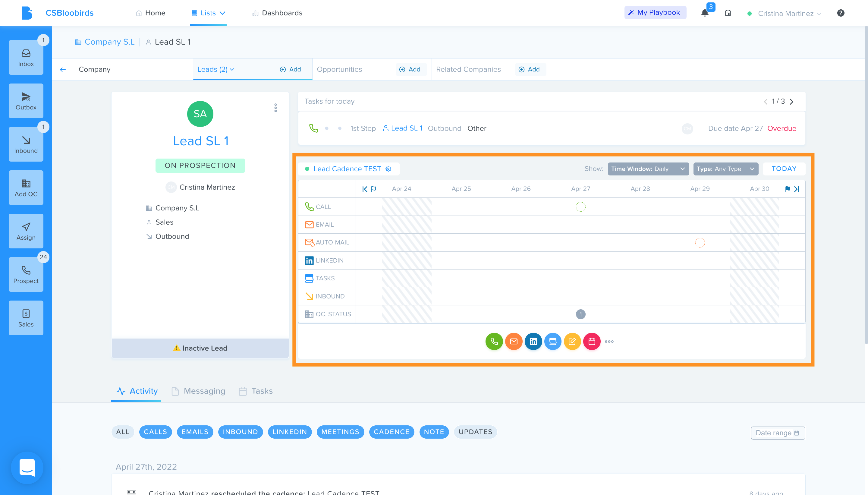
Task: Open the lead card three-dot menu
Action: pyautogui.click(x=276, y=108)
